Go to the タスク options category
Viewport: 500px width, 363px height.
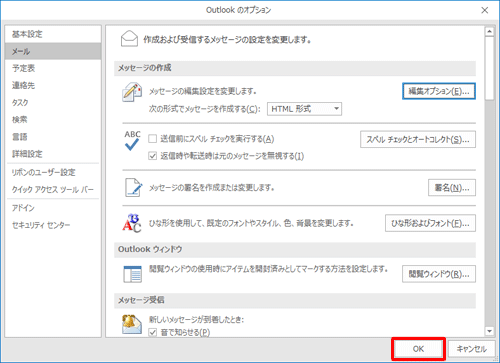pyautogui.click(x=53, y=103)
